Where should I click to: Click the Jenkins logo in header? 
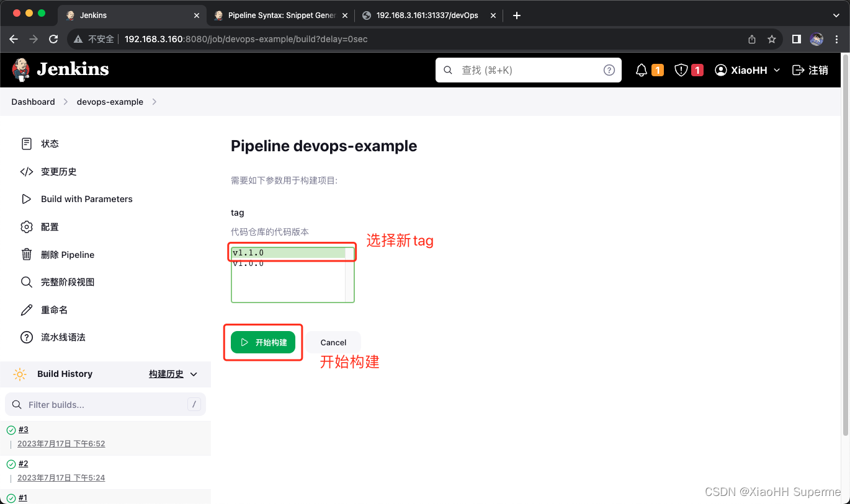click(60, 69)
